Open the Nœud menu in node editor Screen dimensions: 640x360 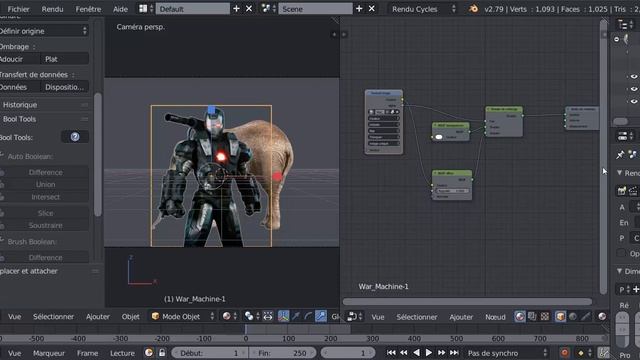pyautogui.click(x=495, y=317)
